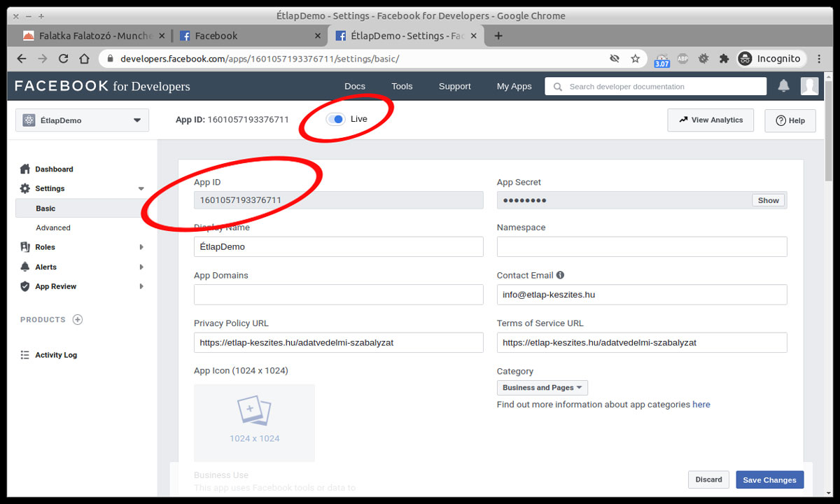Select Advanced settings in sidebar
840x504 pixels.
(53, 227)
